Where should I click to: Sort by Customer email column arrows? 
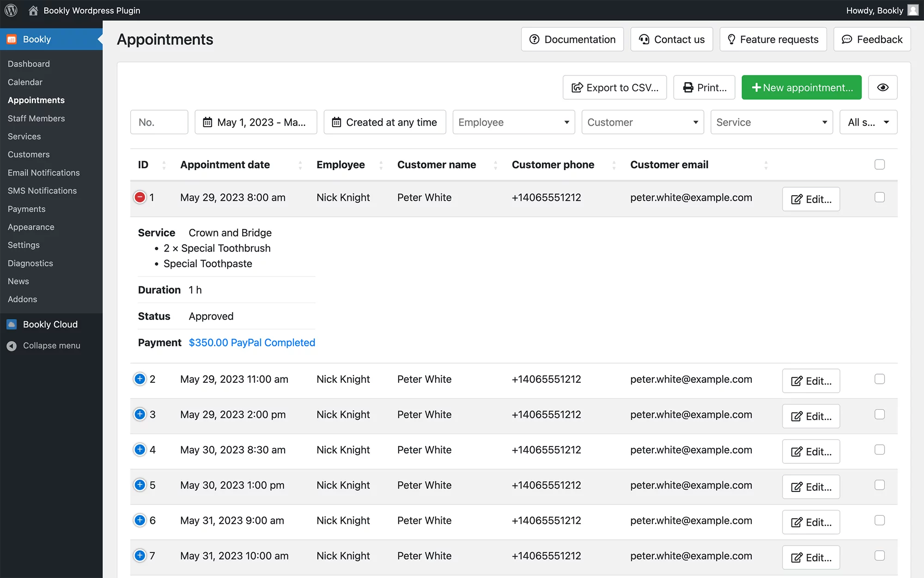pyautogui.click(x=766, y=165)
